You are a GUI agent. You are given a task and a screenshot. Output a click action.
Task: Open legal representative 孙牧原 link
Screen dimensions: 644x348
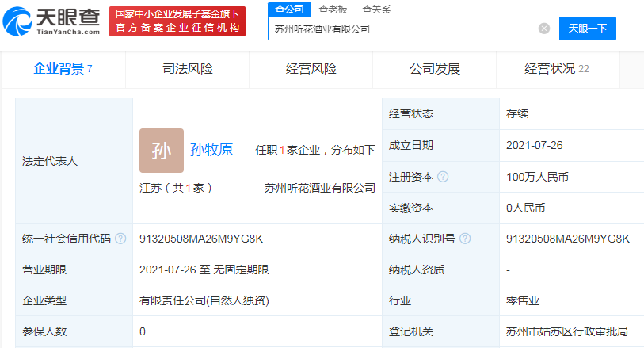pos(211,150)
